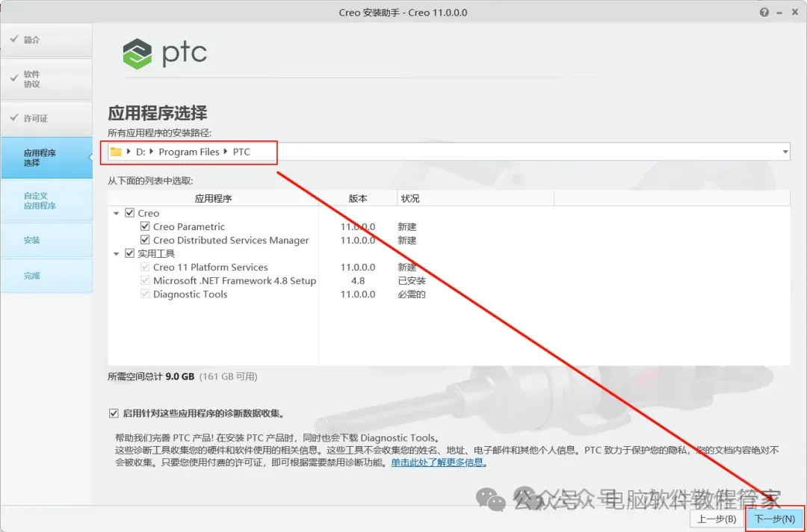Click 9.0 GB required space text
This screenshot has height=532, width=807.
(x=179, y=376)
